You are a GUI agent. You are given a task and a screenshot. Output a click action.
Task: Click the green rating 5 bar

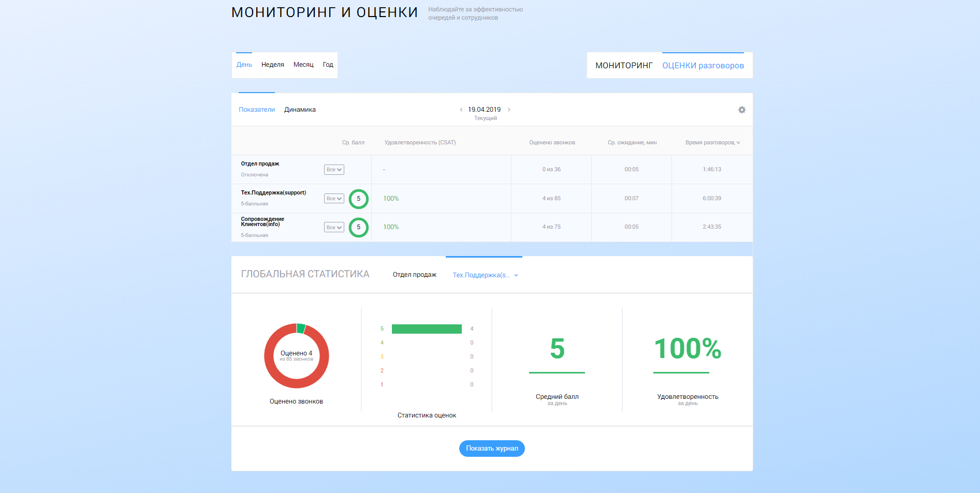click(x=427, y=329)
